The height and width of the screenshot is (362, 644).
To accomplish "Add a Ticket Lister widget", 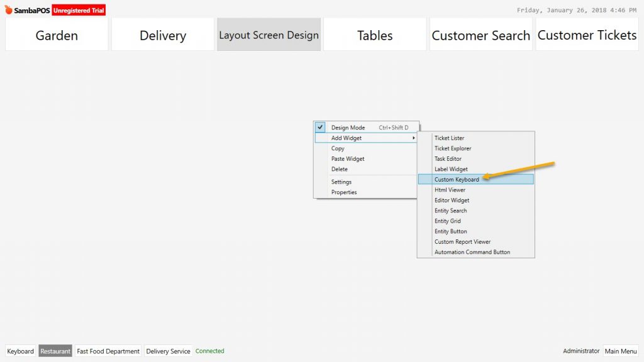I will 475,138.
